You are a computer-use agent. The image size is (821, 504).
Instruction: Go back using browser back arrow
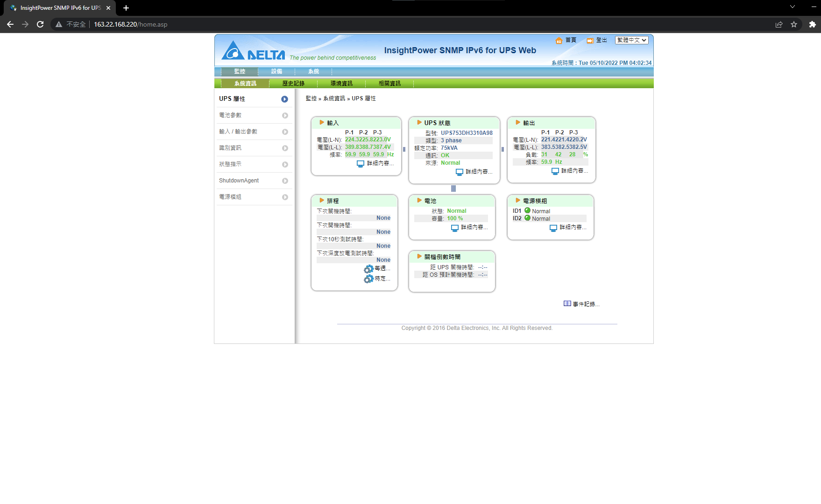(10, 24)
